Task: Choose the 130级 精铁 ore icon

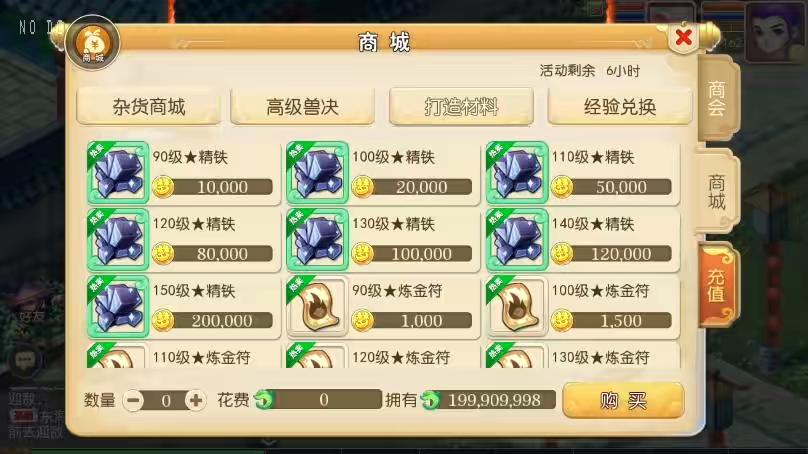Action: pos(317,240)
